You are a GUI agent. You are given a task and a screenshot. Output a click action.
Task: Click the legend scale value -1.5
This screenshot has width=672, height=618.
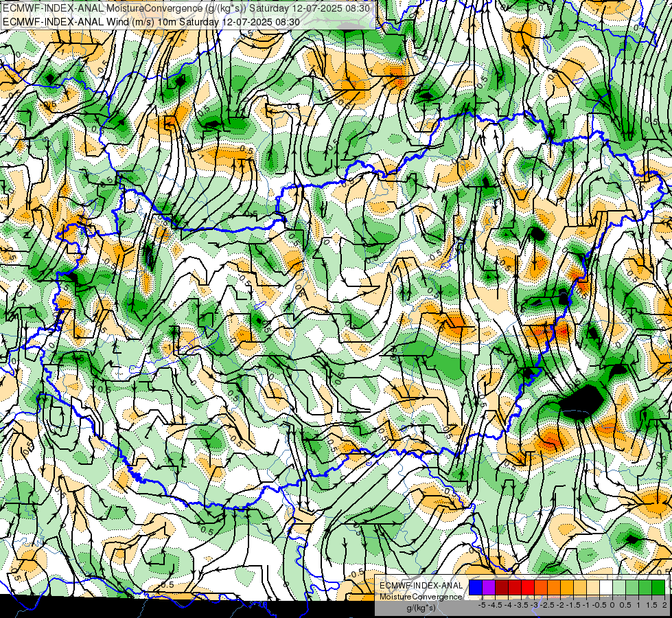573,605
